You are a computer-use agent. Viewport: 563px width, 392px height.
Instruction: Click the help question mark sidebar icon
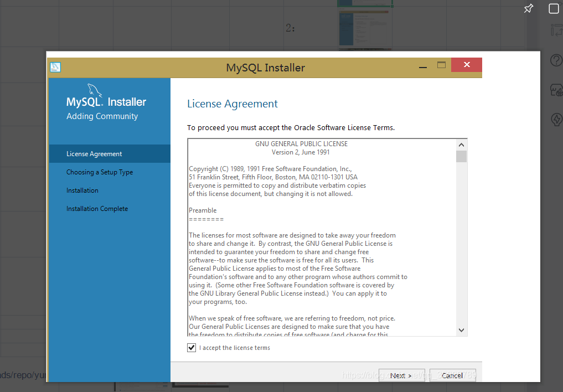click(556, 60)
